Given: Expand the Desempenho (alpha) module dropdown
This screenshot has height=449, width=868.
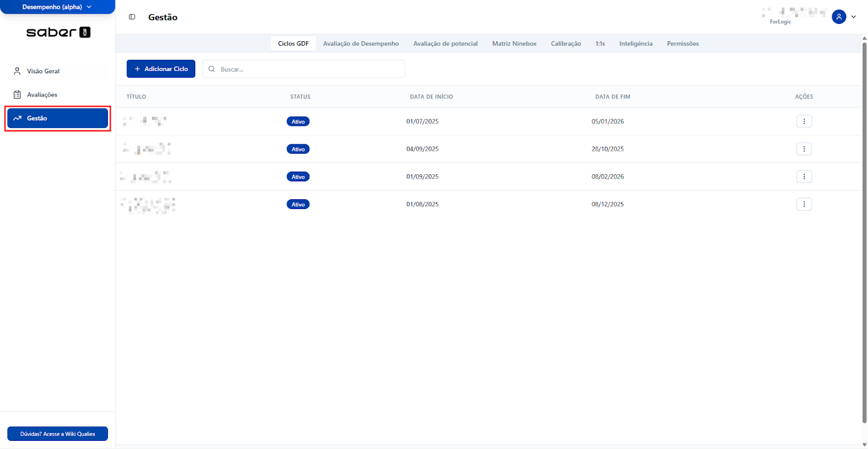Looking at the screenshot, I should pos(57,7).
